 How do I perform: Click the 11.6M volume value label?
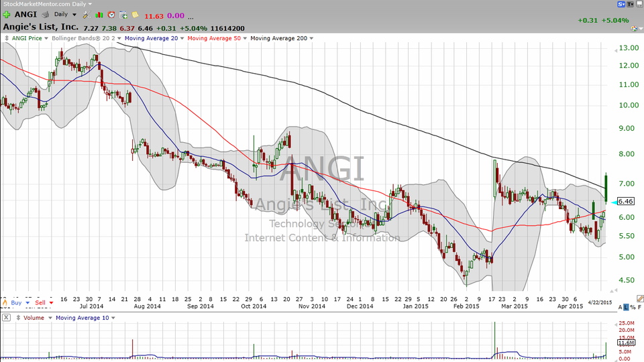(627, 343)
